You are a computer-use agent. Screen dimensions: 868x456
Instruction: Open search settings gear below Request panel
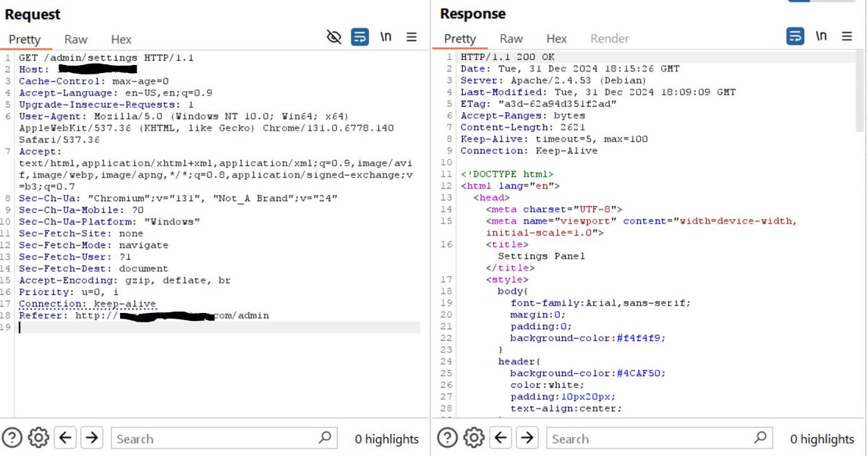pos(38,437)
